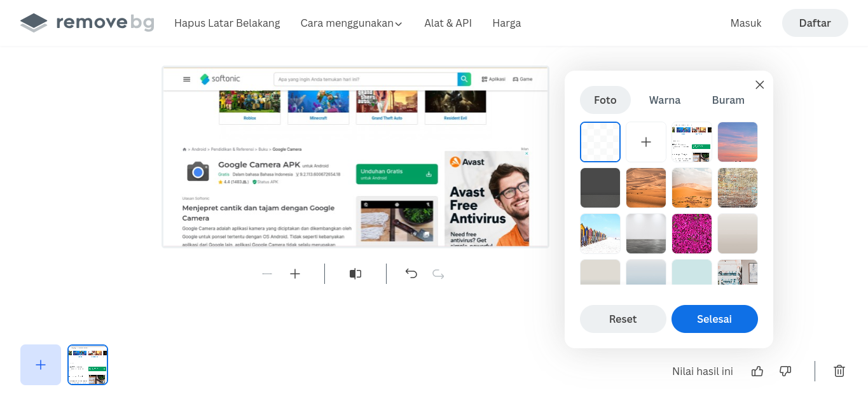The height and width of the screenshot is (403, 868).
Task: Switch to the Warna tab
Action: (x=665, y=100)
